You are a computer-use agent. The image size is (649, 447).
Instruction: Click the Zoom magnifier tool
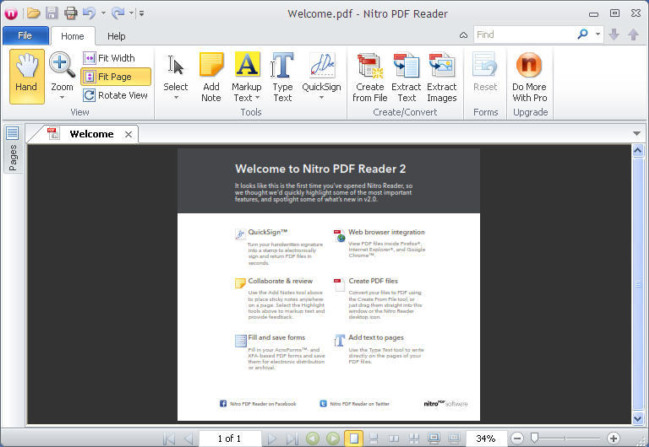click(62, 70)
